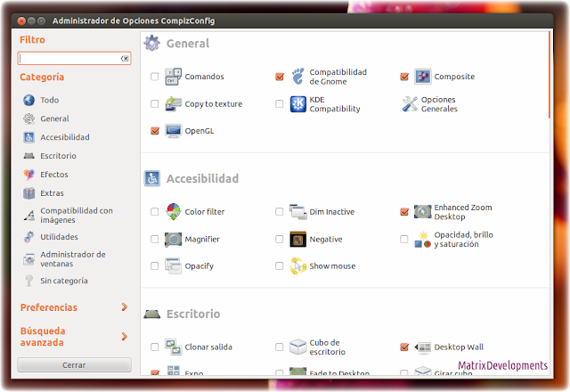
Task: Select Sin categoría in sidebar
Action: [63, 281]
